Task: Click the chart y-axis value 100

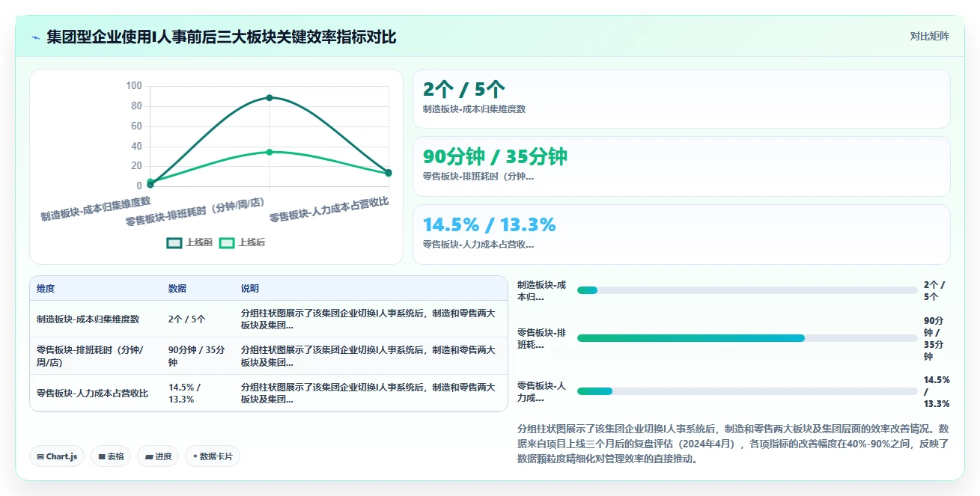Action: tap(133, 86)
